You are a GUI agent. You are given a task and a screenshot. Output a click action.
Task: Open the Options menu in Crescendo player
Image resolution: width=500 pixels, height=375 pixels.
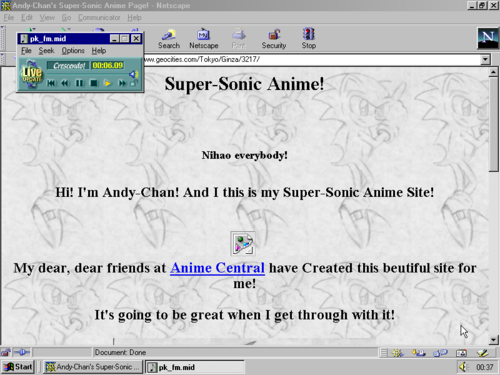pyautogui.click(x=73, y=51)
